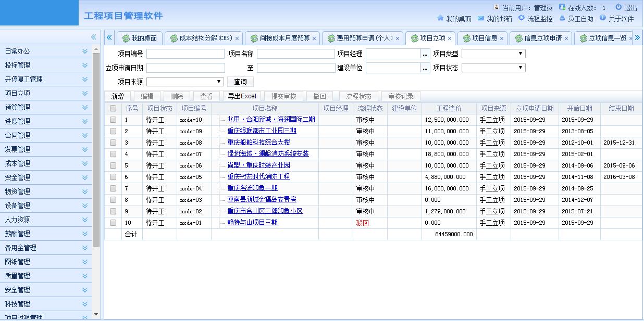Click the My Desktop home icon

[x=440, y=18]
